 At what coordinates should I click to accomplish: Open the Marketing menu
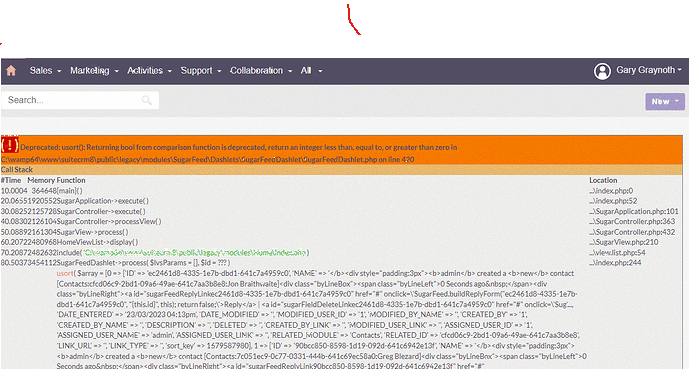click(x=94, y=70)
